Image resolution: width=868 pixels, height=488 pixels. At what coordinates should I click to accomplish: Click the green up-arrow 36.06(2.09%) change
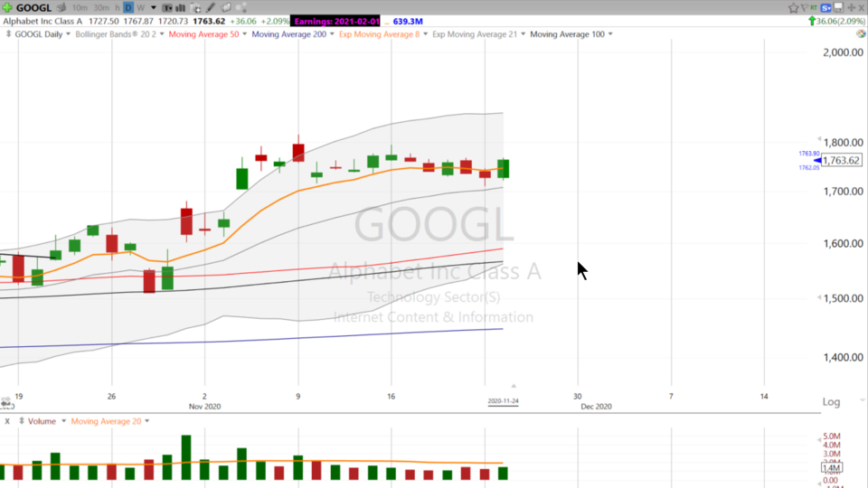[x=837, y=21]
